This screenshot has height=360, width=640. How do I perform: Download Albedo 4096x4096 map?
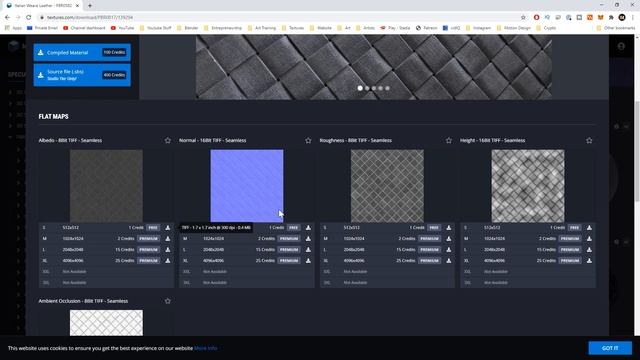pyautogui.click(x=168, y=261)
